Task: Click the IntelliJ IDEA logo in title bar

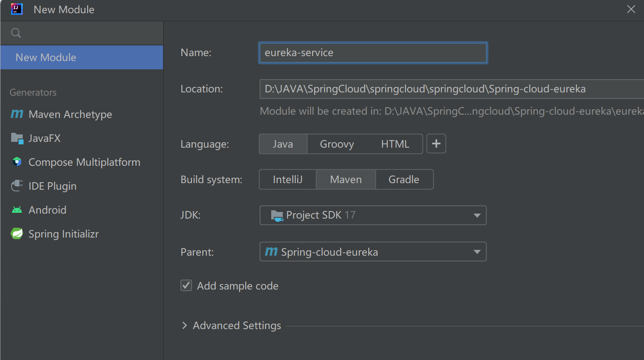Action: tap(17, 9)
